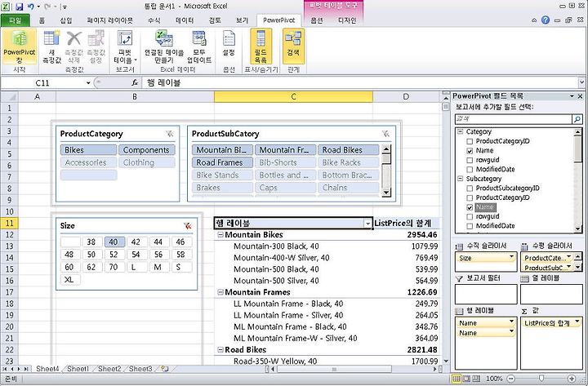Select Bikes in ProductCategory slicer
The height and width of the screenshot is (386, 588).
tap(88, 150)
